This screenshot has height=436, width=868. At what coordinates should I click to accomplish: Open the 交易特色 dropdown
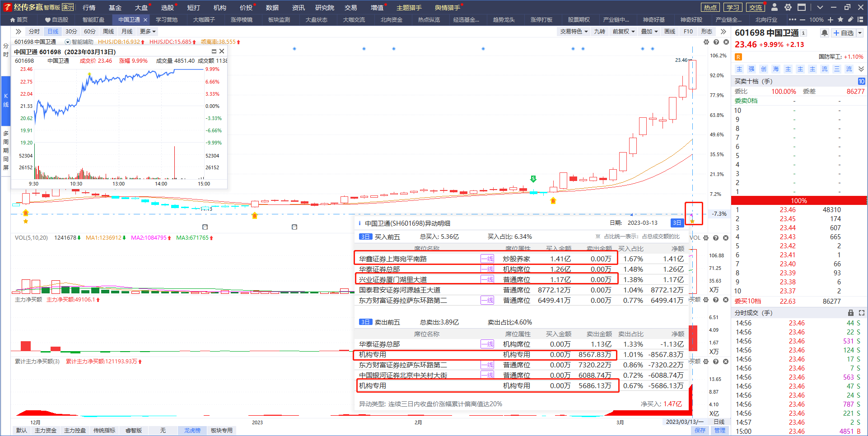pyautogui.click(x=574, y=32)
